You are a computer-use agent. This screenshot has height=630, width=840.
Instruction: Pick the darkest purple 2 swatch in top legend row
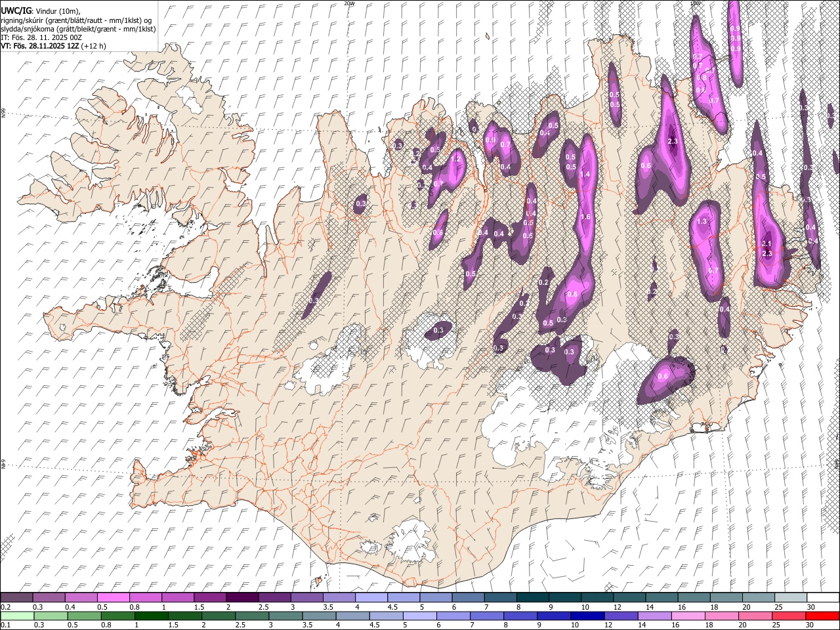tap(242, 597)
